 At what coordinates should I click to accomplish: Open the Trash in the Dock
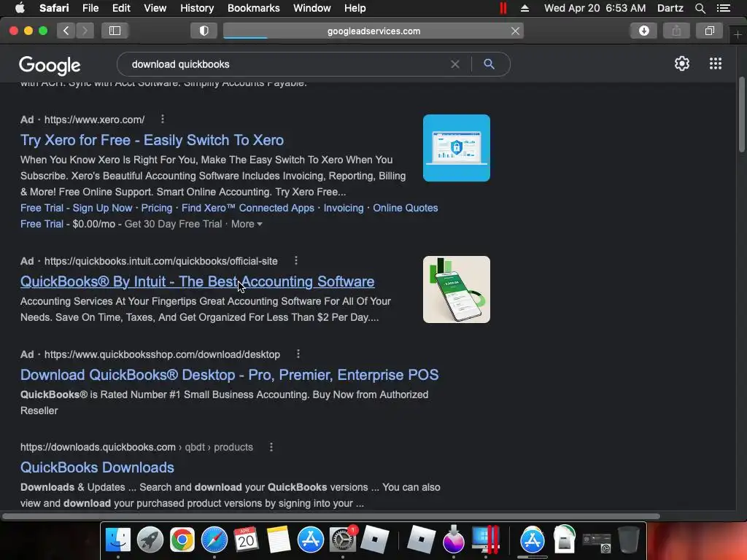pos(628,540)
